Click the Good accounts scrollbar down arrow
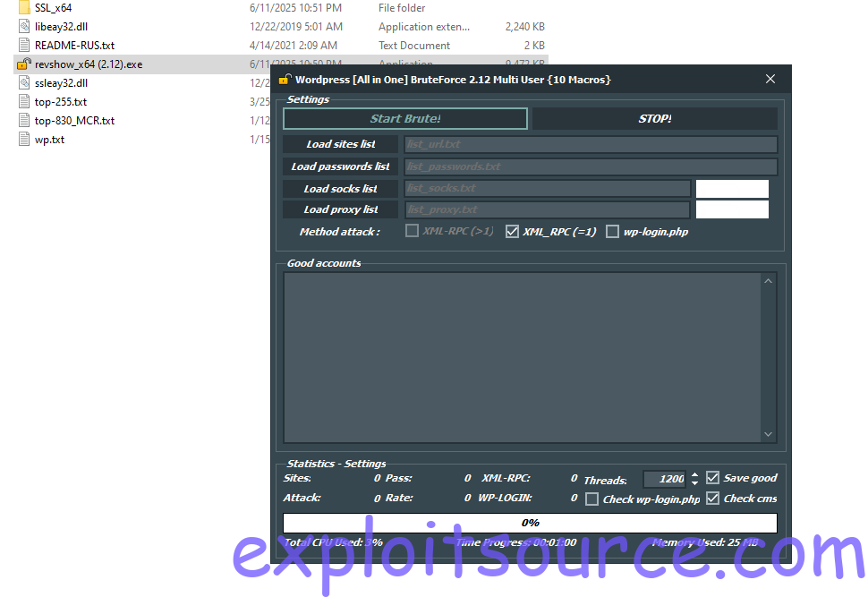 pos(768,434)
